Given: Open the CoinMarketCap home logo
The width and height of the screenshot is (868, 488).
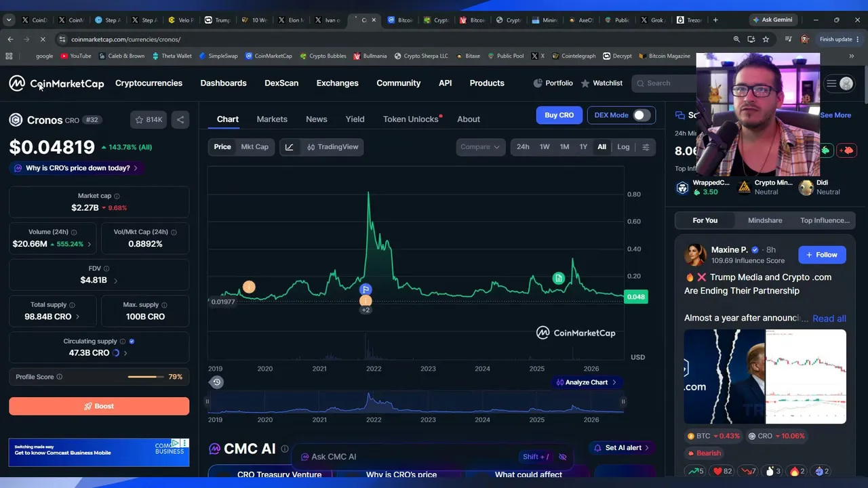Looking at the screenshot, I should coord(56,83).
